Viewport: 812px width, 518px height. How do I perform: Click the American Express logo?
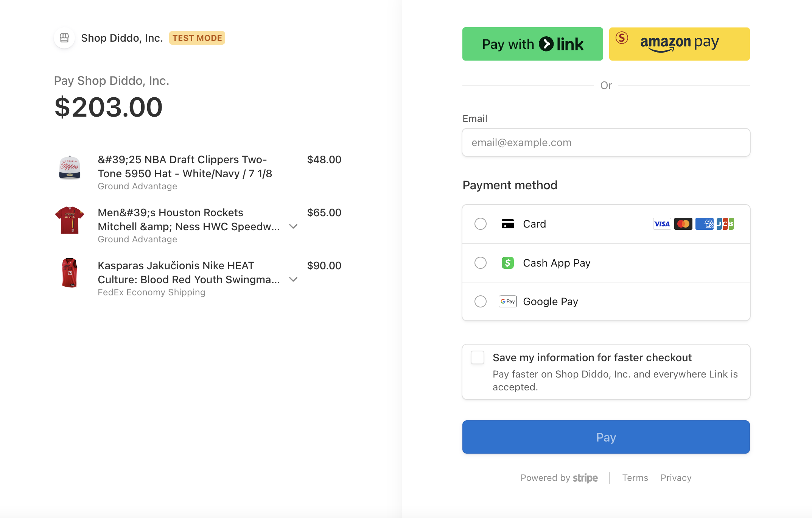pos(704,224)
